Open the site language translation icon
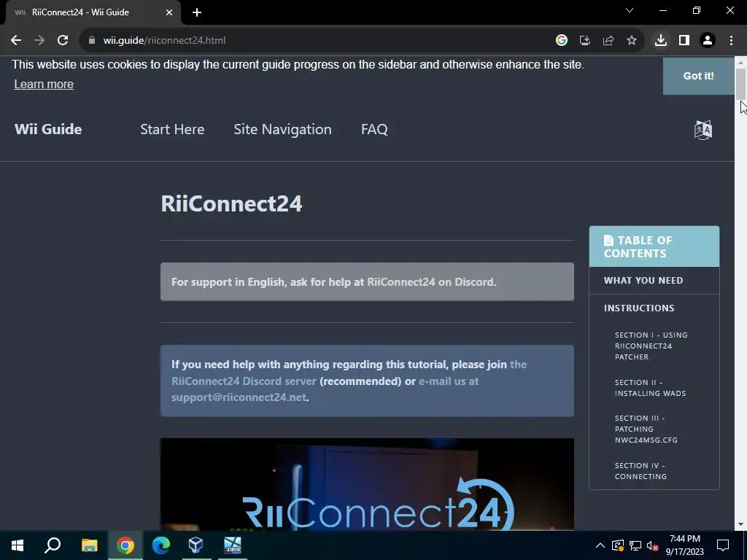Viewport: 747px width, 560px height. point(703,130)
